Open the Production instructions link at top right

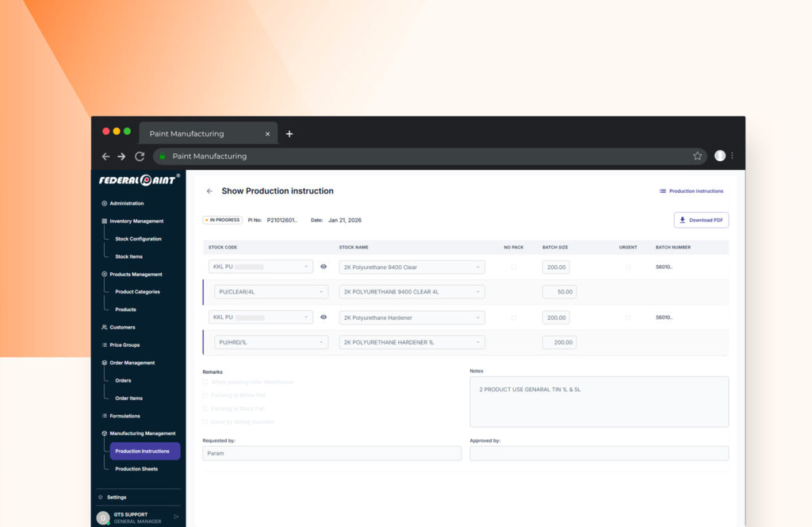(691, 191)
